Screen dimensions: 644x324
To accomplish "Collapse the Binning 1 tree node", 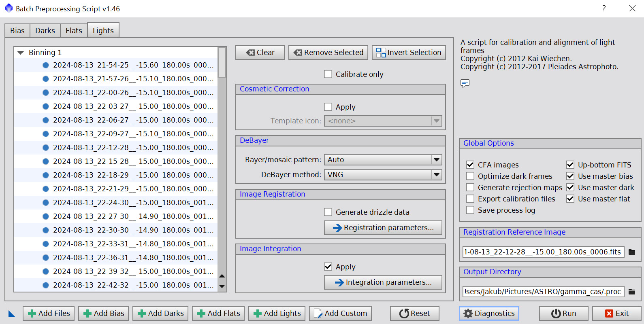I will 21,53.
